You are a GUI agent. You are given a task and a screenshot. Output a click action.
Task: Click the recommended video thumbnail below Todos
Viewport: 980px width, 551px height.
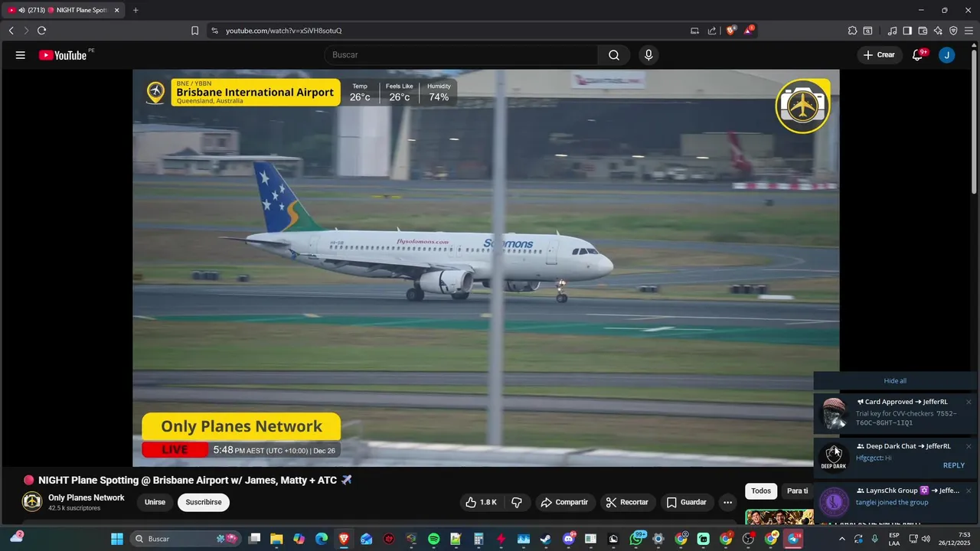(779, 517)
